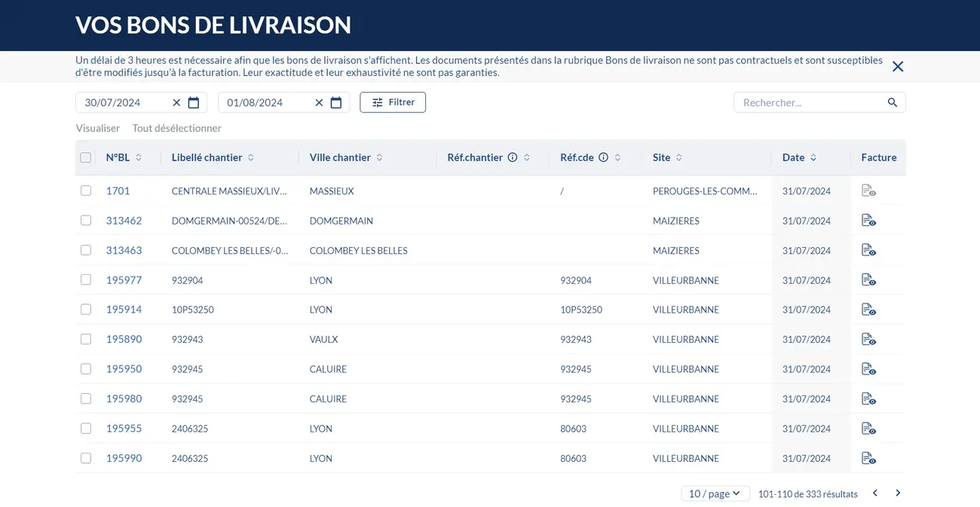Check the row for BL 313463

(x=86, y=250)
